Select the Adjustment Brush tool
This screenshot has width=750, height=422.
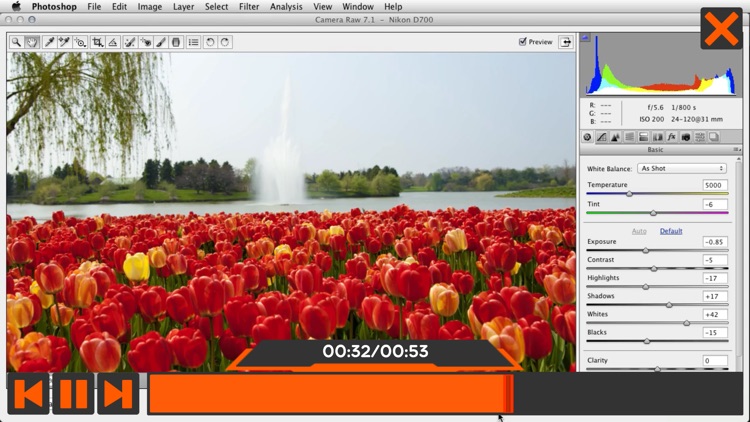(x=161, y=42)
